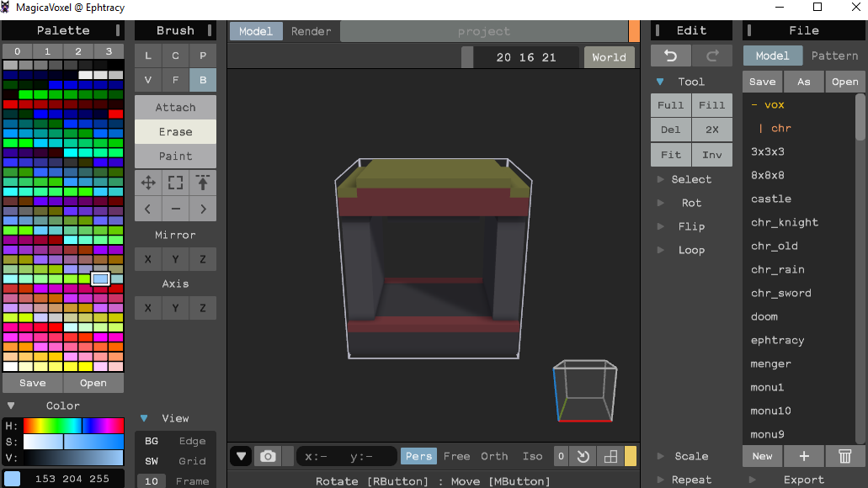Toggle Mirror Y axis
This screenshot has width=868, height=488.
pyautogui.click(x=175, y=259)
